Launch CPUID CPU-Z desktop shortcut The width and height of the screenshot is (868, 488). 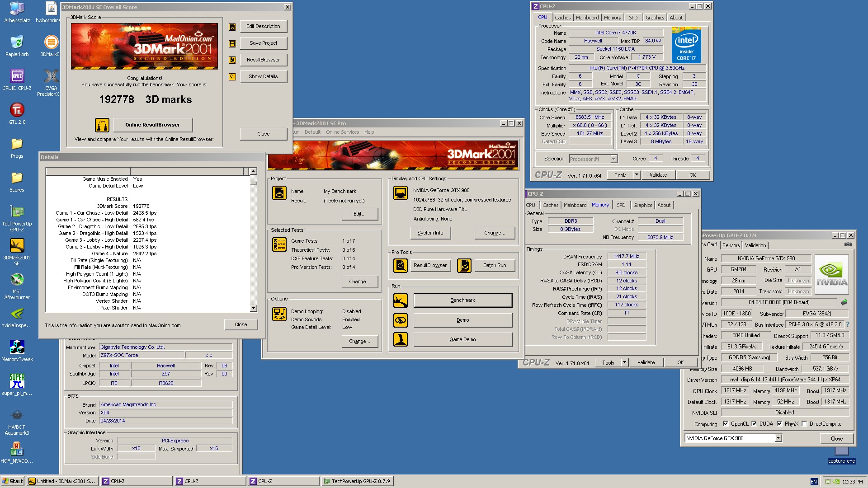coord(17,80)
